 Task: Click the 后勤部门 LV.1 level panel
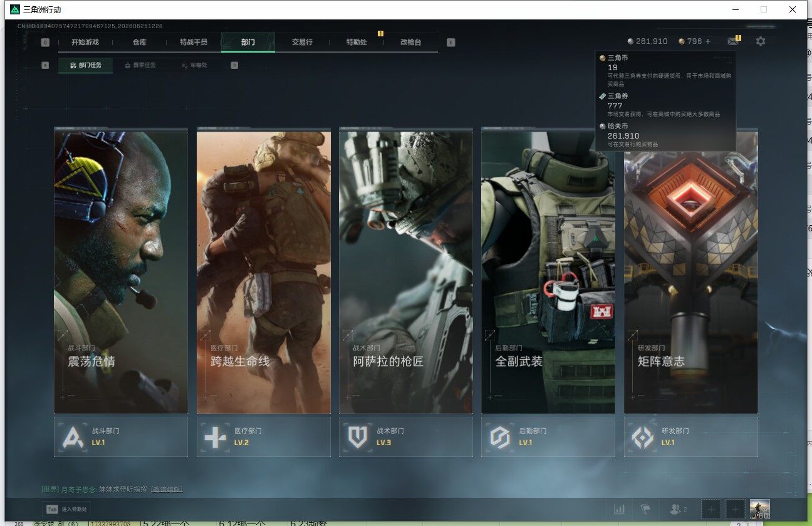click(x=548, y=437)
